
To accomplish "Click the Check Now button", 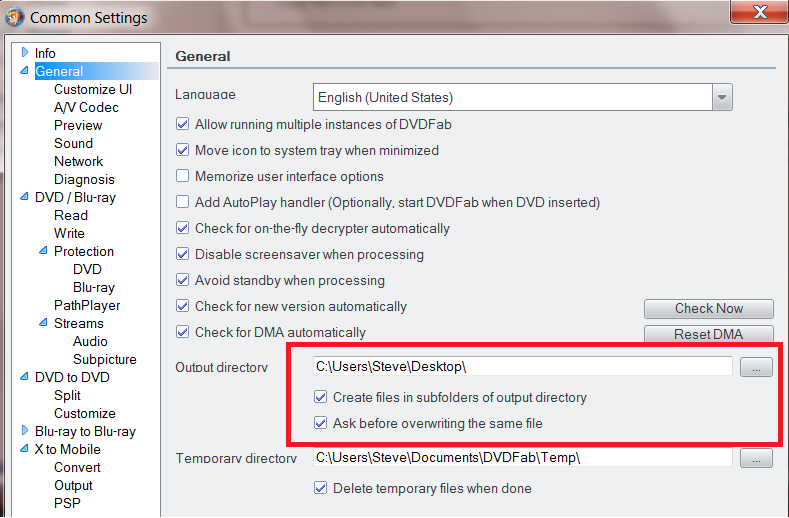I will click(x=708, y=309).
